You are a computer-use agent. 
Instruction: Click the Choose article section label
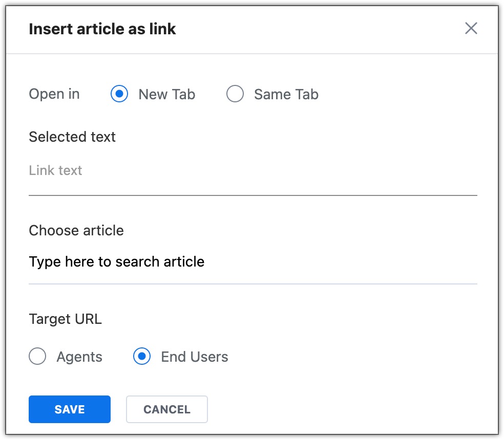point(76,231)
